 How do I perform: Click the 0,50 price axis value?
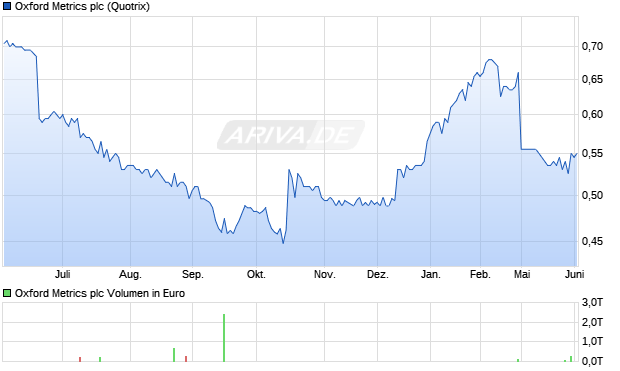coord(592,195)
